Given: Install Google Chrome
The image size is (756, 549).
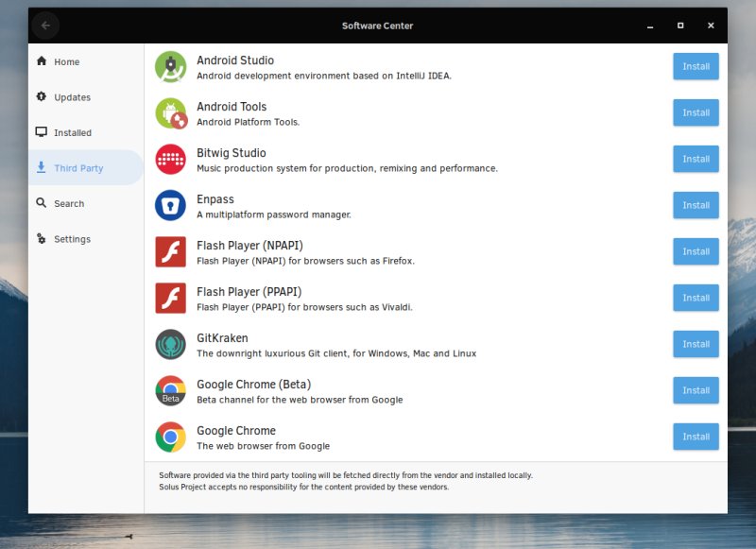Looking at the screenshot, I should click(696, 437).
